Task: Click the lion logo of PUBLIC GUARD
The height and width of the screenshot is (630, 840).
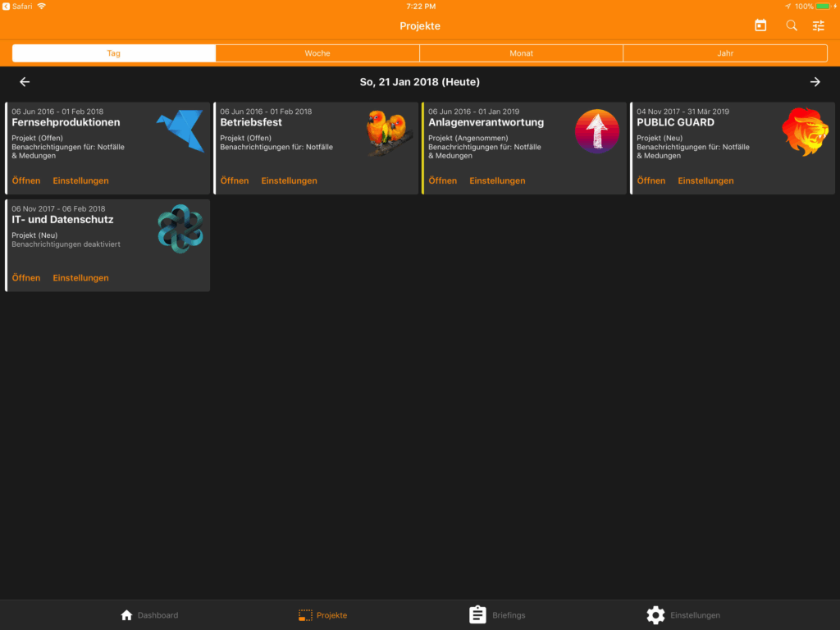Action: point(805,131)
